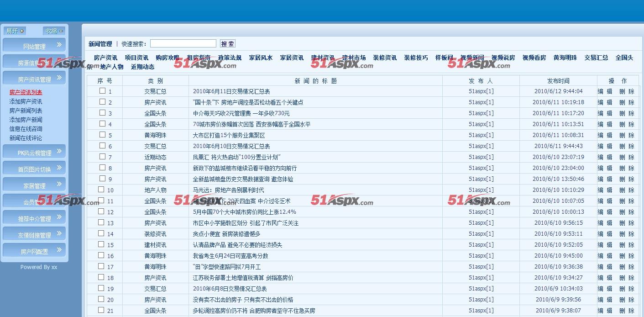Screen dimensions: 644x317
Task: Expand the 网站管理 menu section
Action: [34, 45]
